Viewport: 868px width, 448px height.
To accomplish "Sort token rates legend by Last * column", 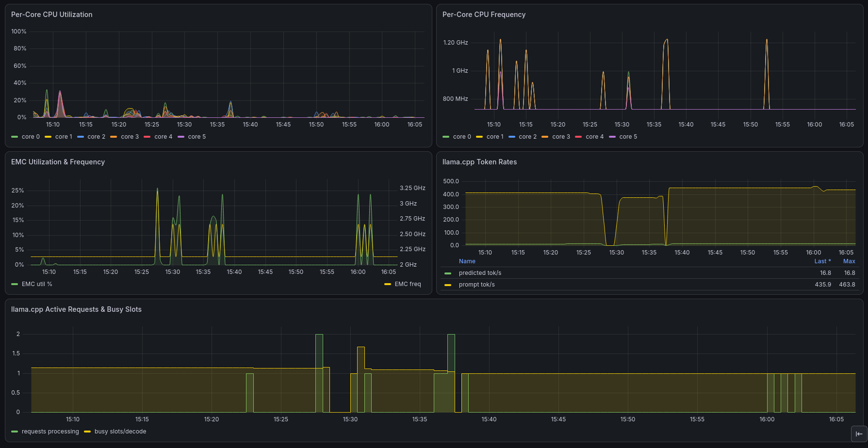I will point(823,261).
